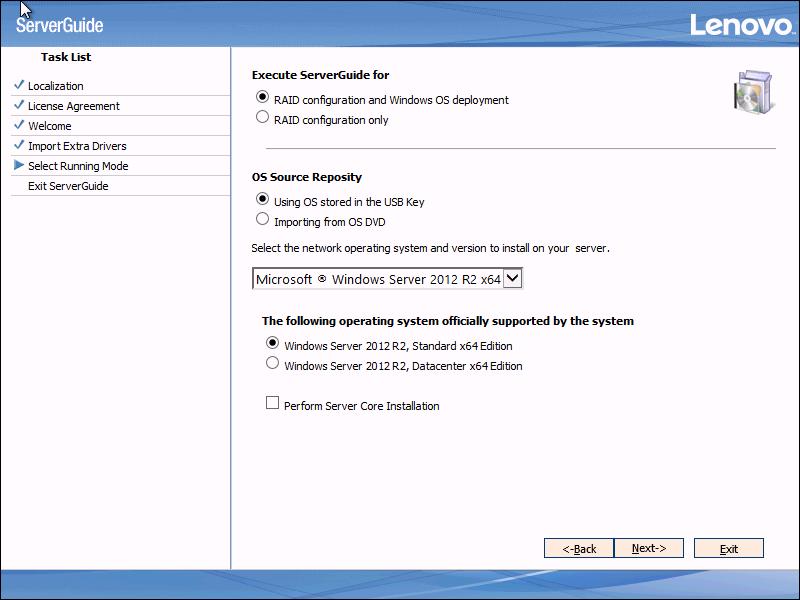Viewport: 800px width, 600px height.
Task: Click the checkmark beside Localization
Action: click(16, 86)
